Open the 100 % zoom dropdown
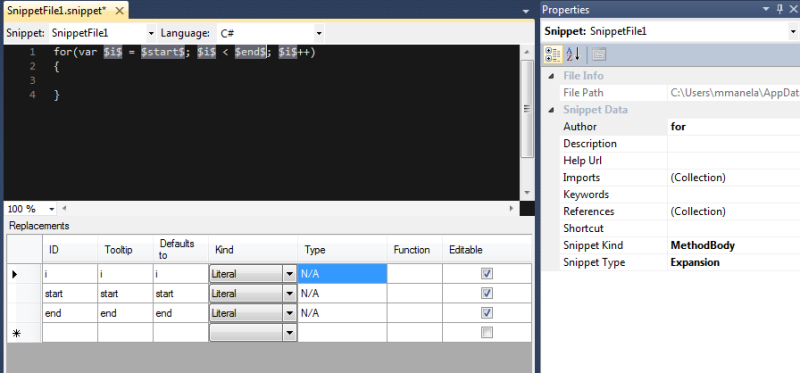Viewport: 800px width, 373px height. (x=52, y=209)
